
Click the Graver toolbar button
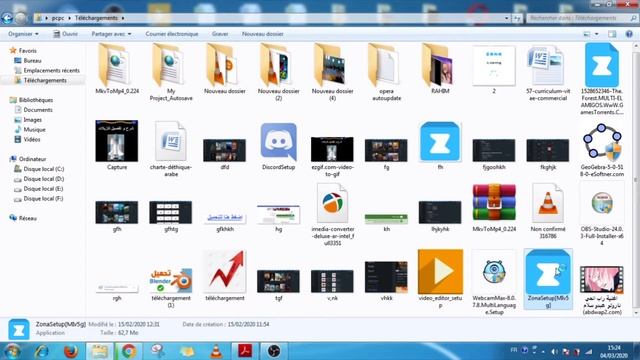[x=220, y=34]
